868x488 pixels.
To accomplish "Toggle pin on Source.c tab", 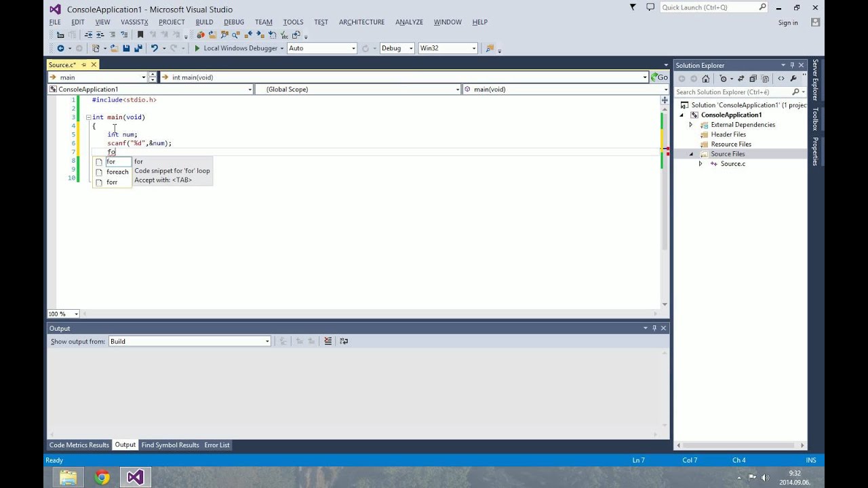I will 83,65.
